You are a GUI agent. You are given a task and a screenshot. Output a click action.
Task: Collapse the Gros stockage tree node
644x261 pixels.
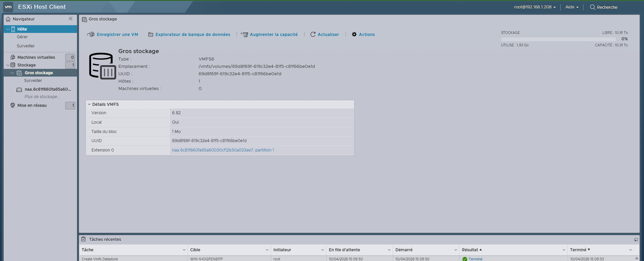(x=12, y=73)
